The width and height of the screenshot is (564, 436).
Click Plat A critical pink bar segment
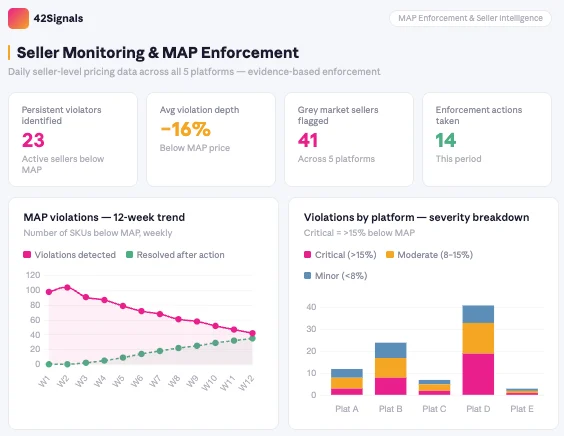click(347, 392)
